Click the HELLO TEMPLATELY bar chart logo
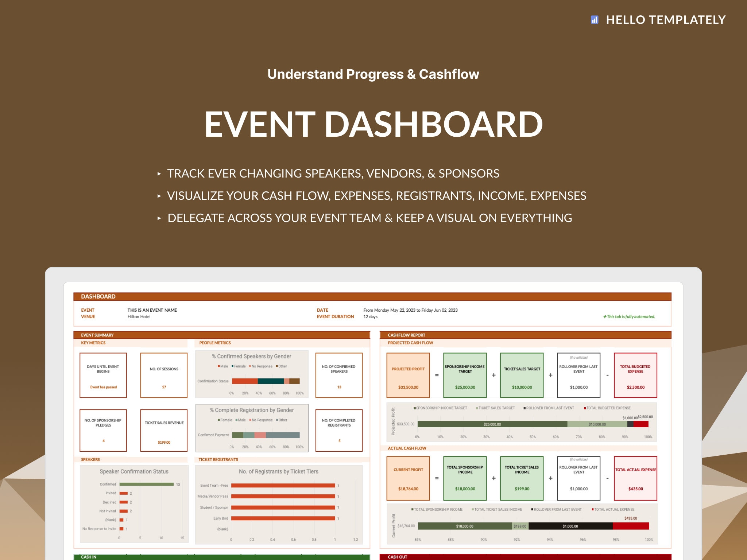Image resolution: width=747 pixels, height=560 pixels. [595, 20]
